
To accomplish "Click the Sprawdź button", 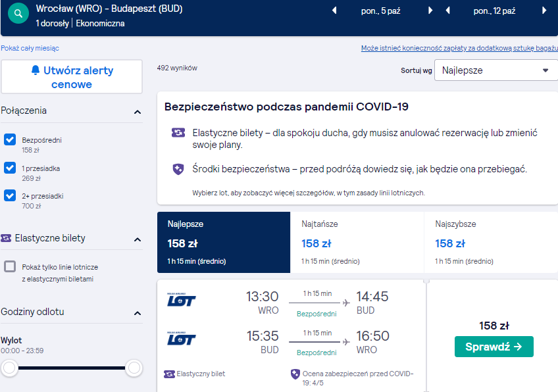I will [x=494, y=347].
